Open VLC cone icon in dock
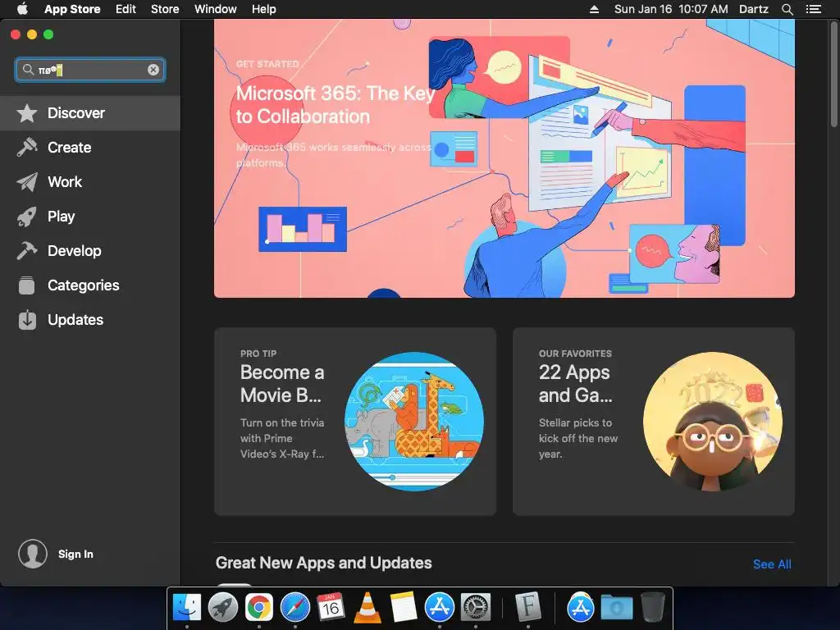The image size is (840, 630). coord(367,608)
